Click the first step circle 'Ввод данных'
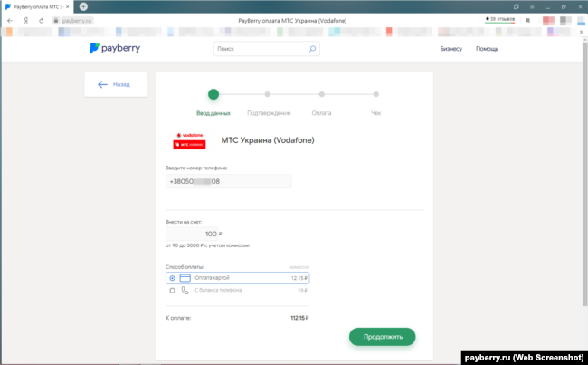The height and width of the screenshot is (365, 588). click(x=213, y=93)
